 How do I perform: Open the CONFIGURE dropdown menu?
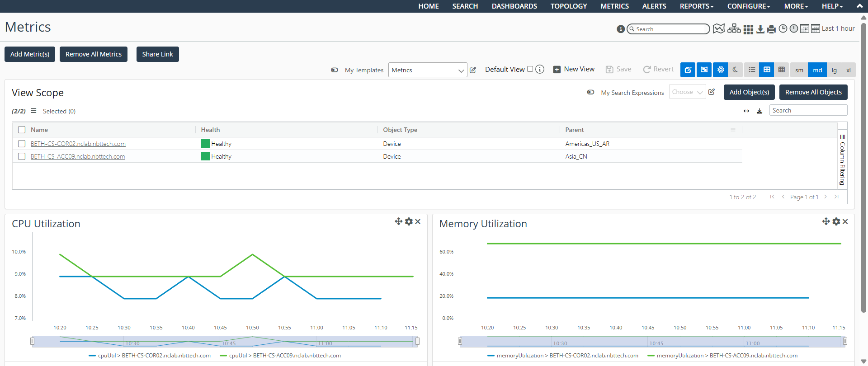(748, 6)
